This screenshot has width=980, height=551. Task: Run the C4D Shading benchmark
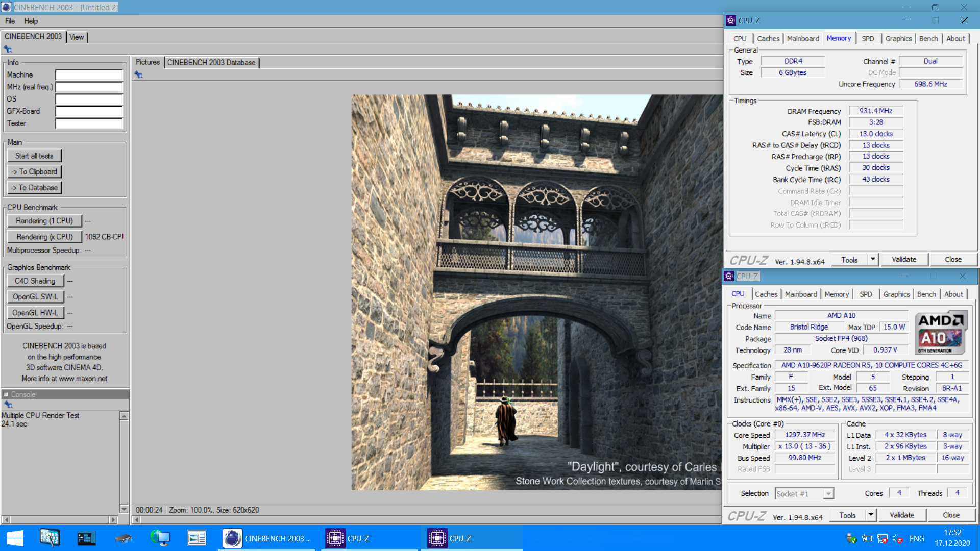(35, 281)
